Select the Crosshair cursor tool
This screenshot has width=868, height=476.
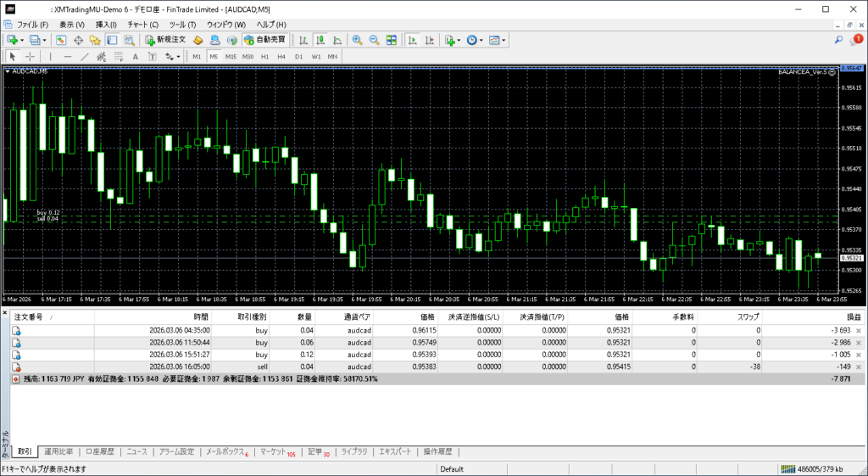click(x=31, y=57)
